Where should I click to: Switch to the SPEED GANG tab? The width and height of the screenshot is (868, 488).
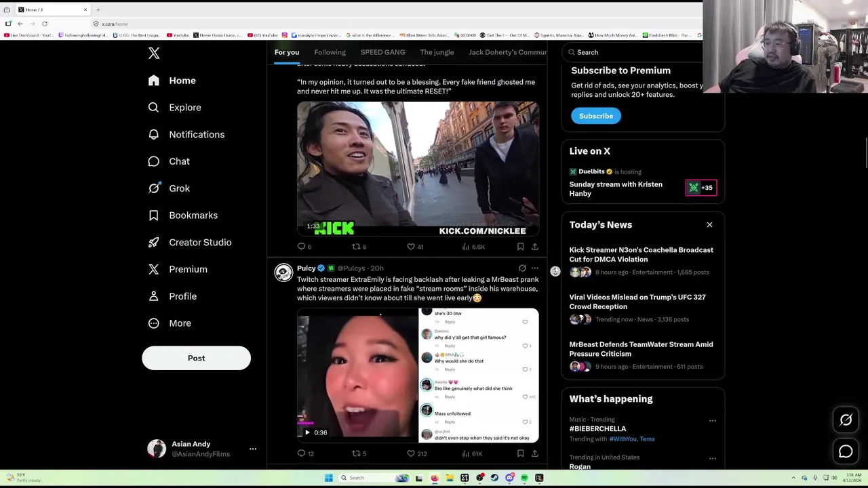click(x=382, y=52)
